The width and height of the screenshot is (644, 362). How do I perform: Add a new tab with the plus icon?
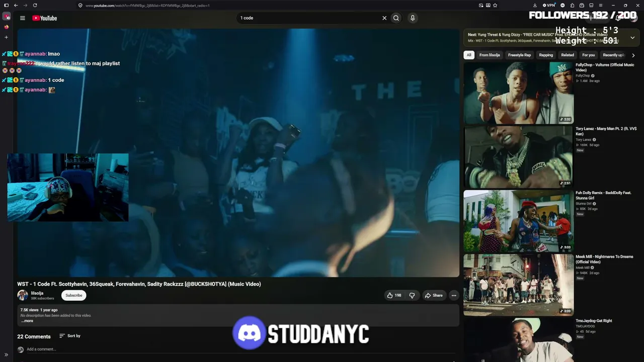point(7,37)
